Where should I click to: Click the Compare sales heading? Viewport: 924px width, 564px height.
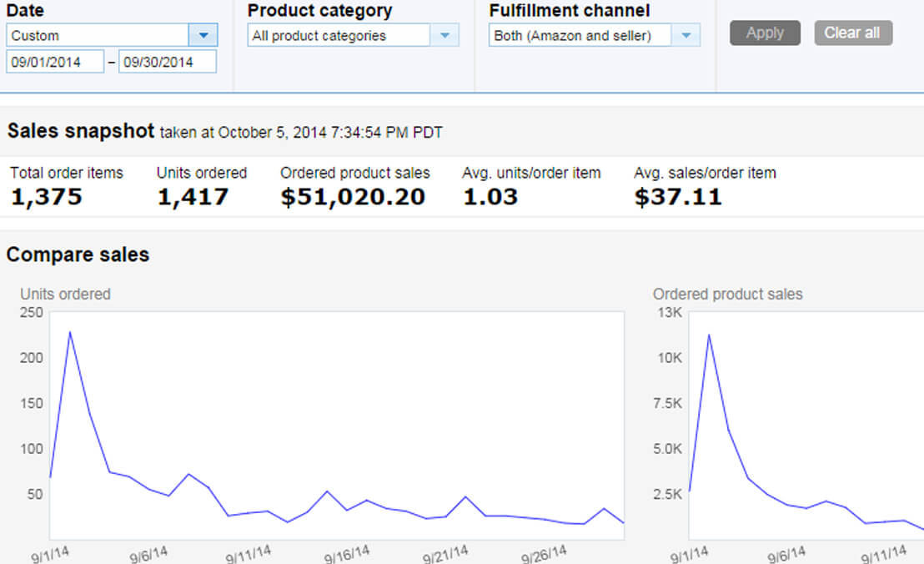pos(78,254)
